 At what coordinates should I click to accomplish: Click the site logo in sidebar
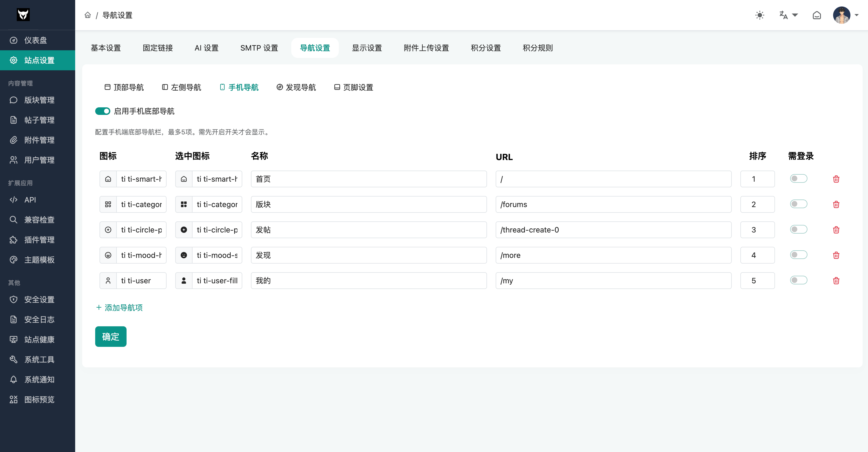pos(23,15)
